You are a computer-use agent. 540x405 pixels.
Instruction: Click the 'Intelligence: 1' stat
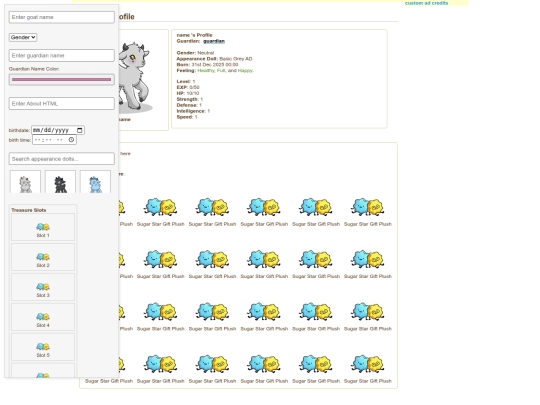tap(193, 111)
